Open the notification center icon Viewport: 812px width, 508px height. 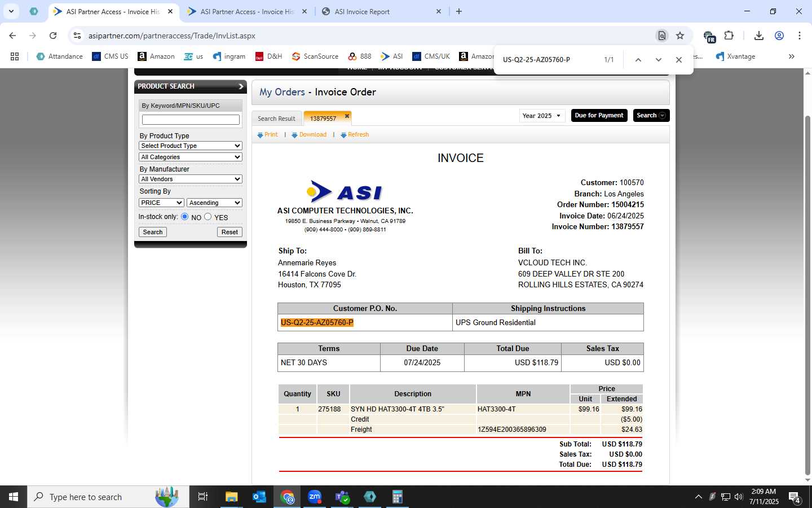tap(795, 497)
